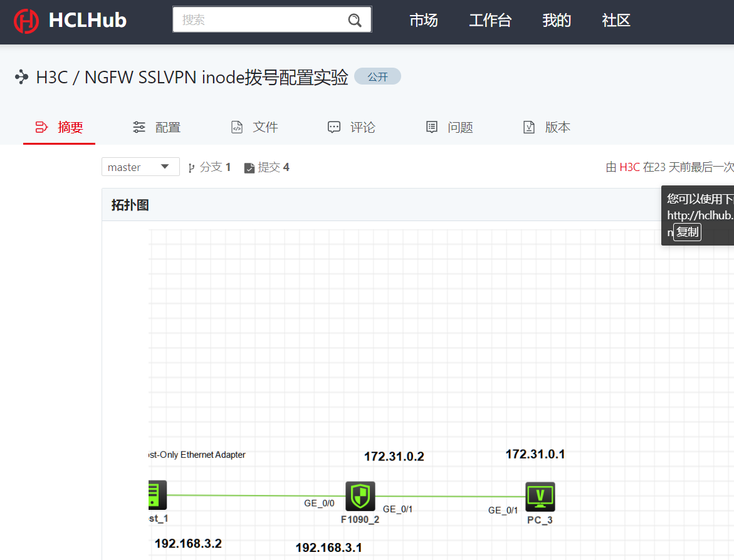This screenshot has width=734, height=560.
Task: Select the host server icon in topology
Action: (x=157, y=495)
